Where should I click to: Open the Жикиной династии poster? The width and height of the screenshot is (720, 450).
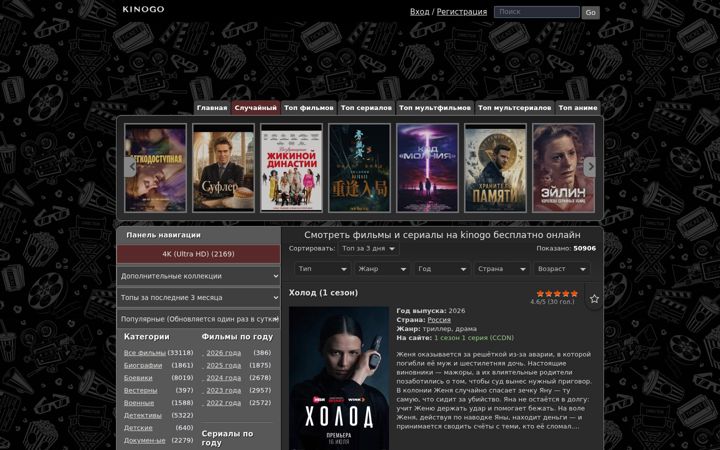pyautogui.click(x=292, y=168)
